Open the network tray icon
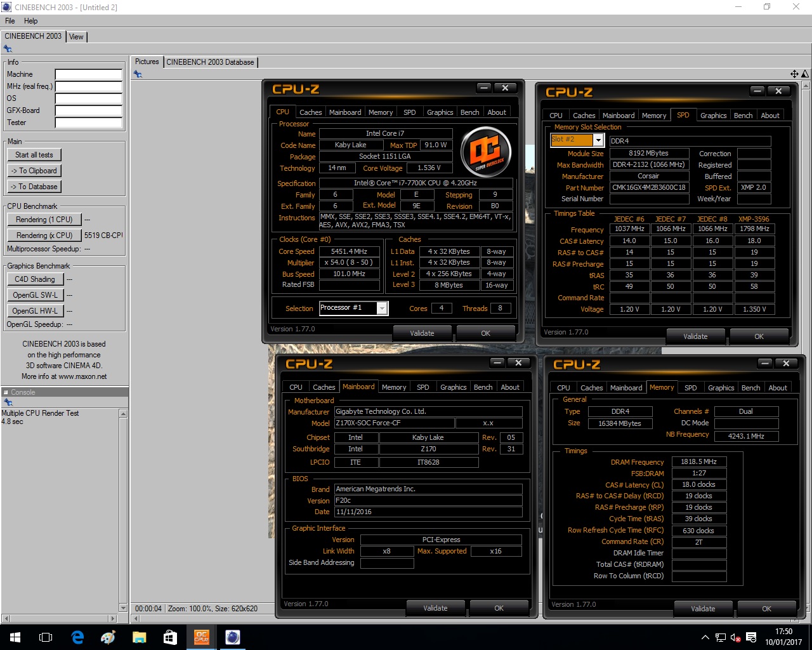 coord(721,637)
